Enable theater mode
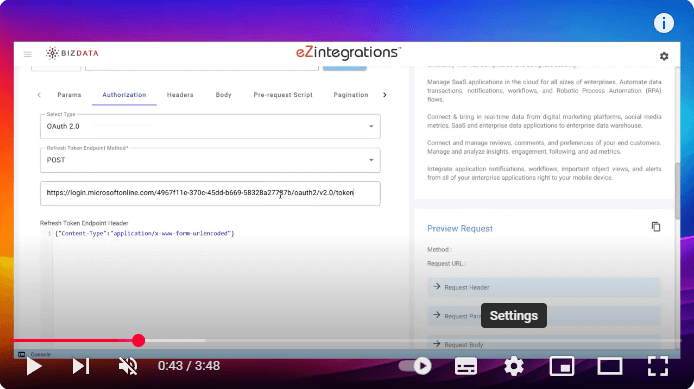This screenshot has height=389, width=694. coord(610,366)
